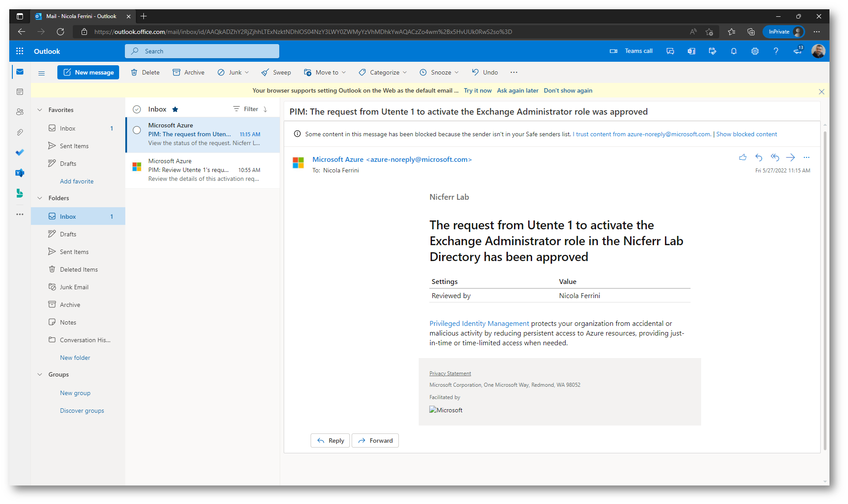Click New folder link
The image size is (848, 504).
pyautogui.click(x=75, y=358)
